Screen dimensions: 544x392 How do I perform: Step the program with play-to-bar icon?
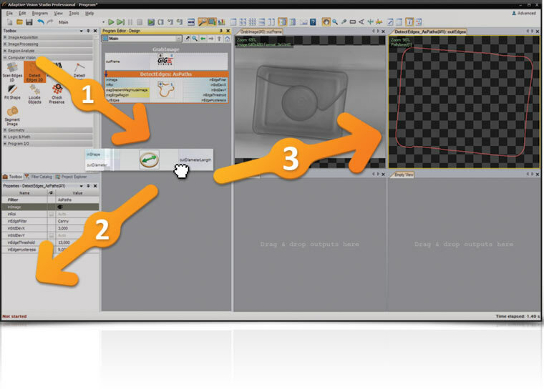pos(120,22)
